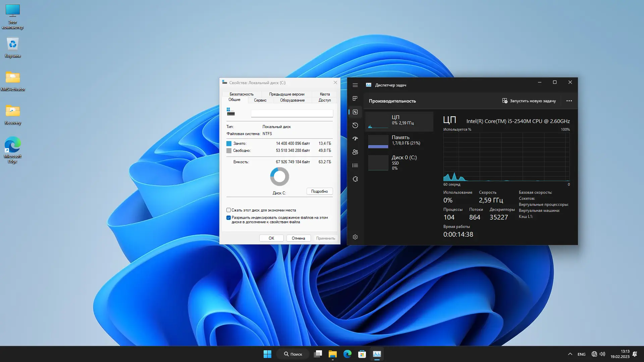Open Task Manager settings via bottom gear icon
The width and height of the screenshot is (644, 362).
click(x=355, y=237)
